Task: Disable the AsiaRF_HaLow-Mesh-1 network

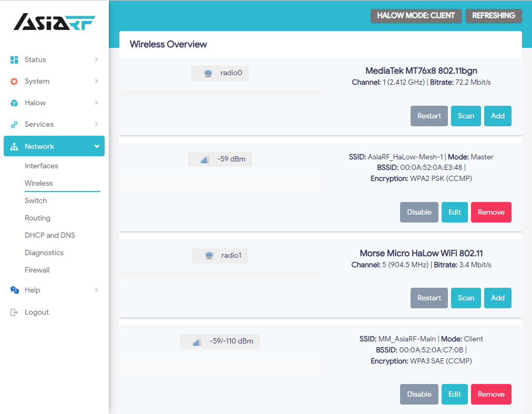Action: pos(419,212)
